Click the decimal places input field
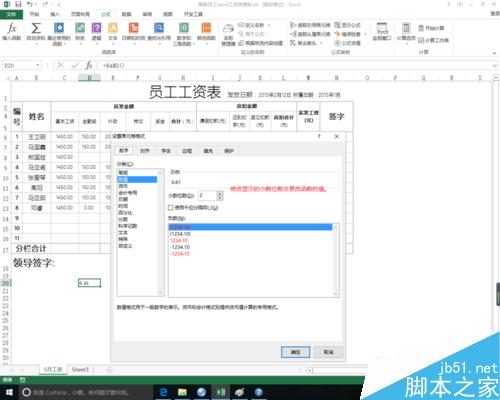The width and height of the screenshot is (500, 400). (207, 196)
